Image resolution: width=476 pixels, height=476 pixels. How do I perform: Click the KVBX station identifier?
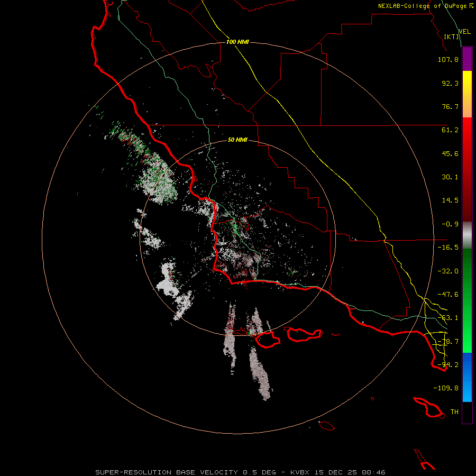(300, 472)
